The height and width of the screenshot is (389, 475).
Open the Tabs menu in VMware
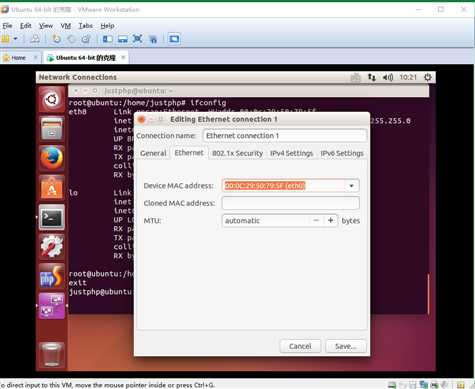[x=85, y=26]
